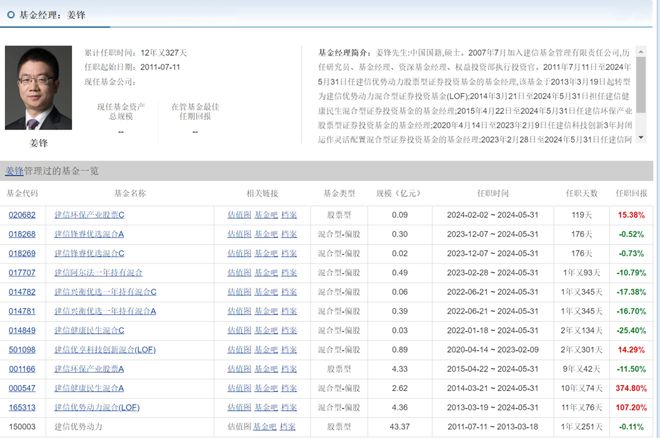Open fund 建信阿尔法一年持有混合 link
This screenshot has width=660, height=438.
(98, 273)
